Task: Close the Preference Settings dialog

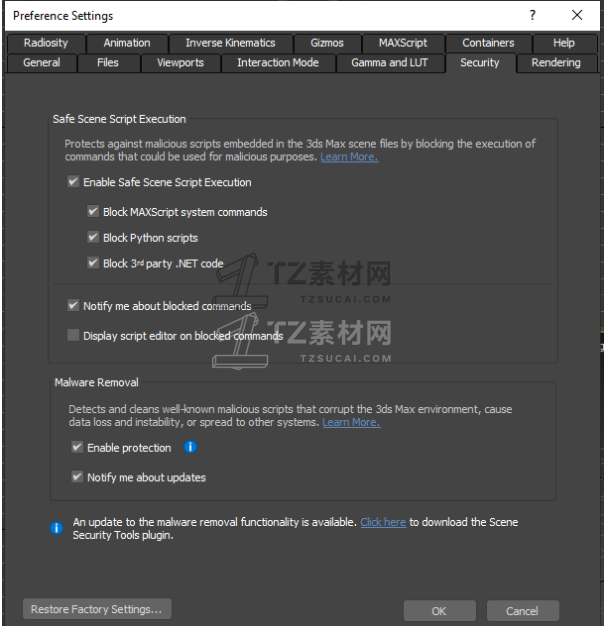Action: click(577, 15)
